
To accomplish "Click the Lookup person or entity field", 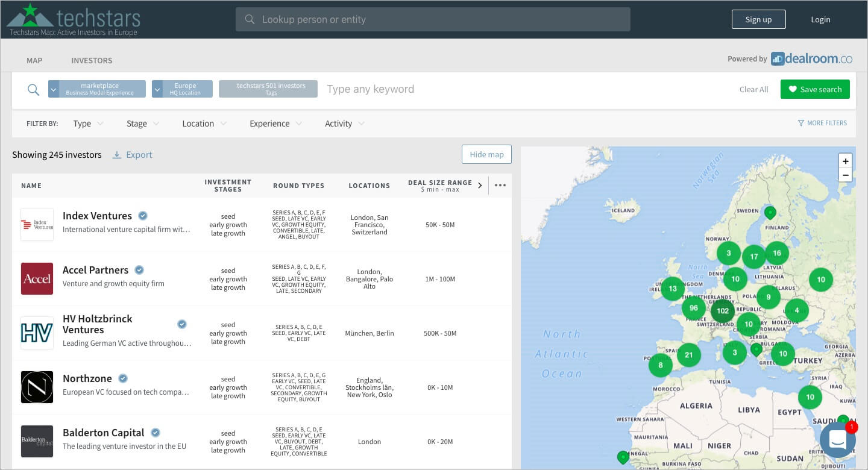I will pyautogui.click(x=432, y=19).
